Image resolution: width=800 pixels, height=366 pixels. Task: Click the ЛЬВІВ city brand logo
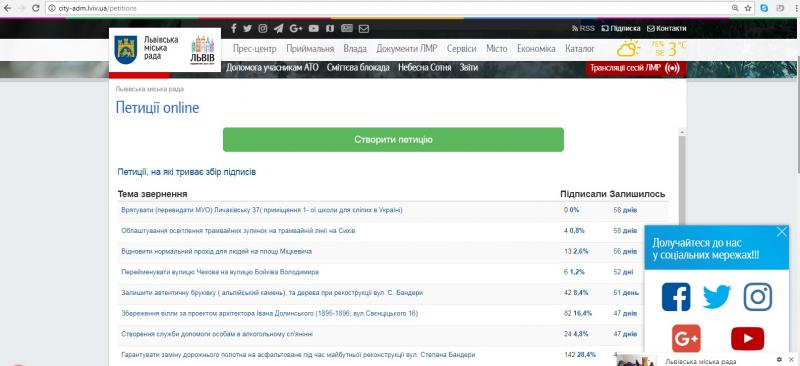click(x=203, y=51)
